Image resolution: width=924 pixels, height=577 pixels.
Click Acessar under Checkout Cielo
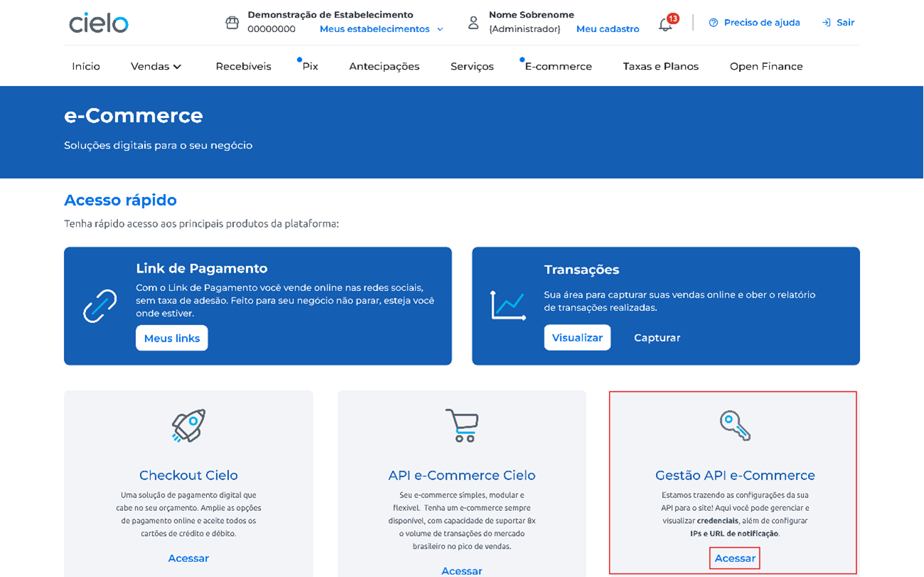[x=188, y=559]
